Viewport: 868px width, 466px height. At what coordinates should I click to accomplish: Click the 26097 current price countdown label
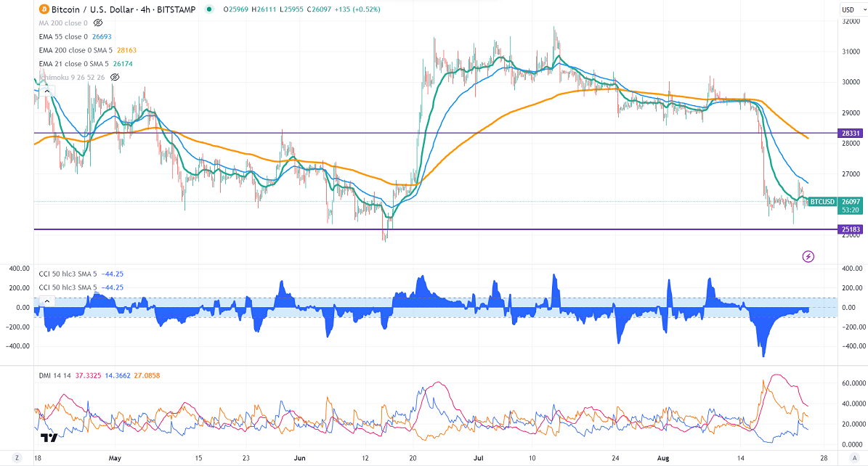[x=851, y=206]
